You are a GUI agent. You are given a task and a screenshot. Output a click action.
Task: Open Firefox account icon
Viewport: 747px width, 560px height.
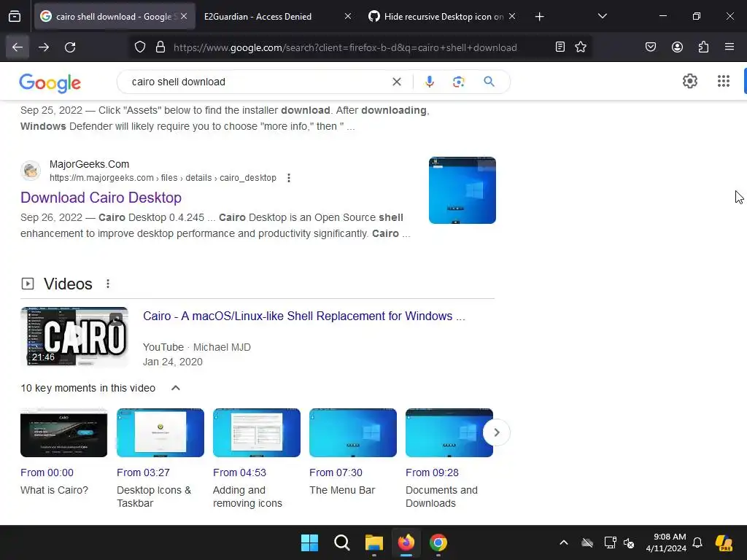tap(677, 47)
